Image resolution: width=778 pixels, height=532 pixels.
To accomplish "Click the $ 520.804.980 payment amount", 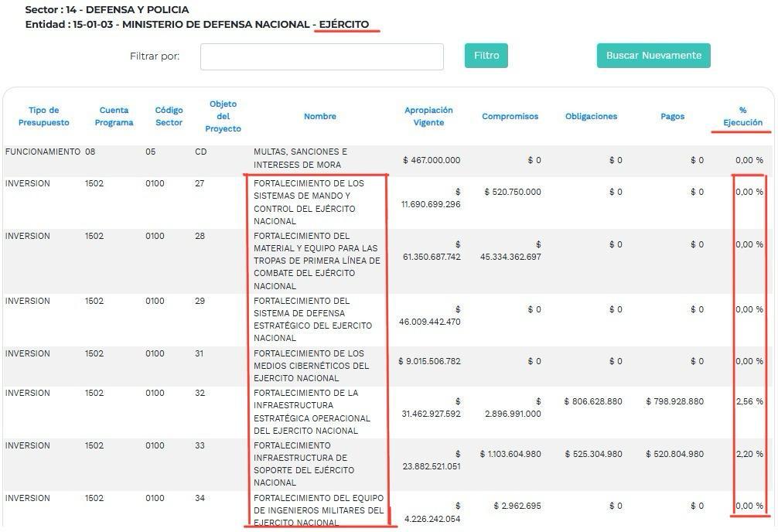I will click(674, 454).
